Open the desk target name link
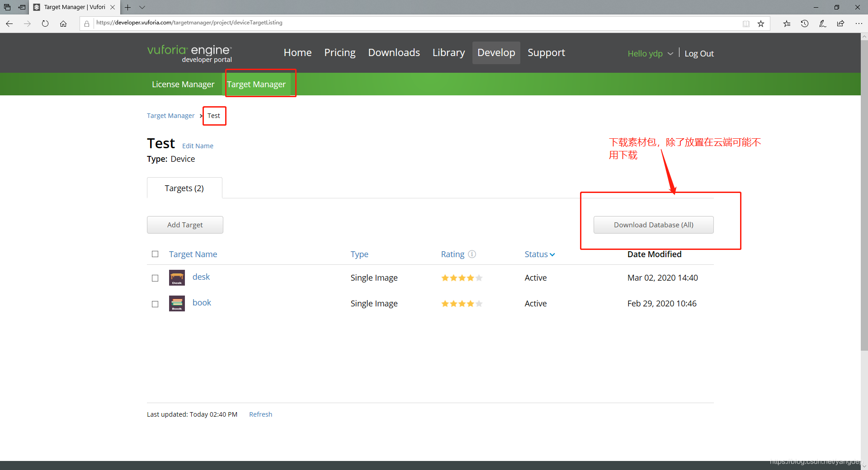The width and height of the screenshot is (868, 470). pos(201,277)
